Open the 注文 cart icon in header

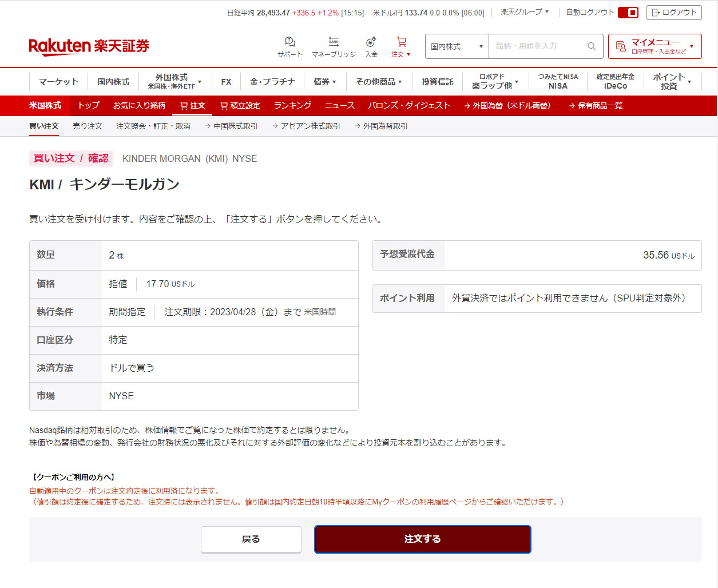(401, 42)
